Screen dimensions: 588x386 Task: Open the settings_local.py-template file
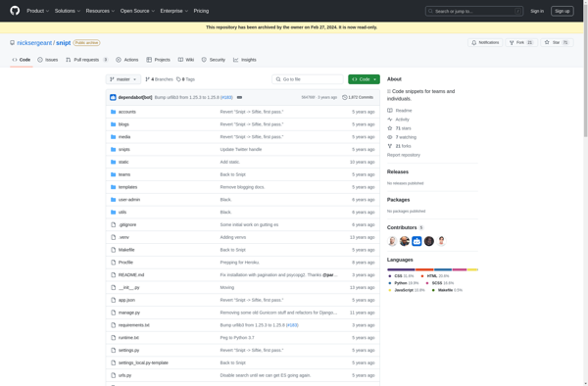(x=143, y=362)
